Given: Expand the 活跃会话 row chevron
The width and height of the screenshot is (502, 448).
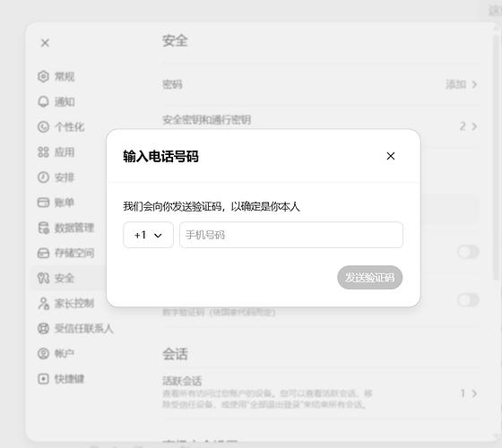Looking at the screenshot, I should pos(474,393).
